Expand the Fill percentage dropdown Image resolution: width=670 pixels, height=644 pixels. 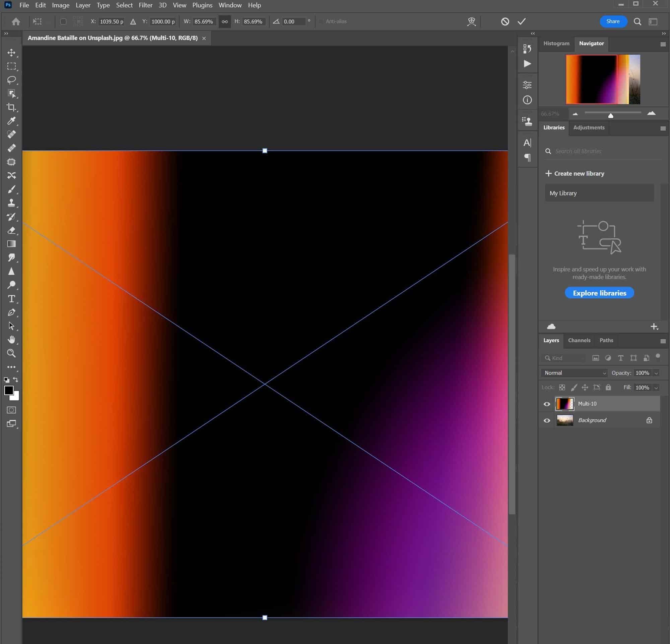pyautogui.click(x=657, y=388)
